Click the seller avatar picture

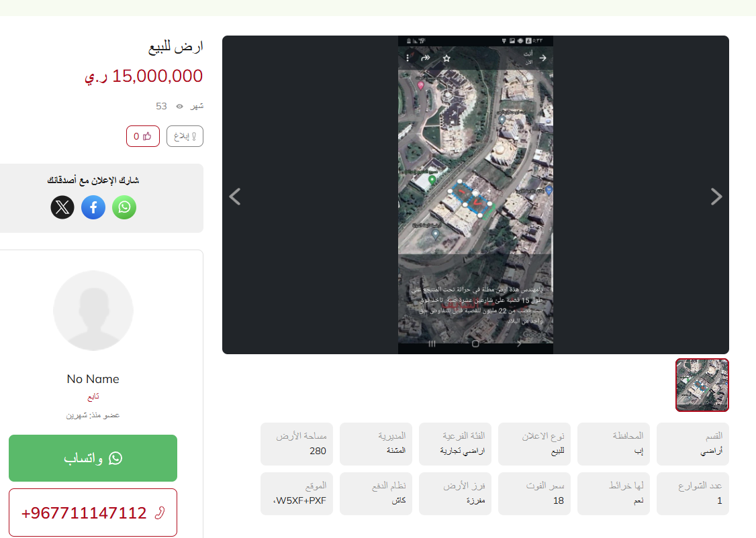click(93, 310)
